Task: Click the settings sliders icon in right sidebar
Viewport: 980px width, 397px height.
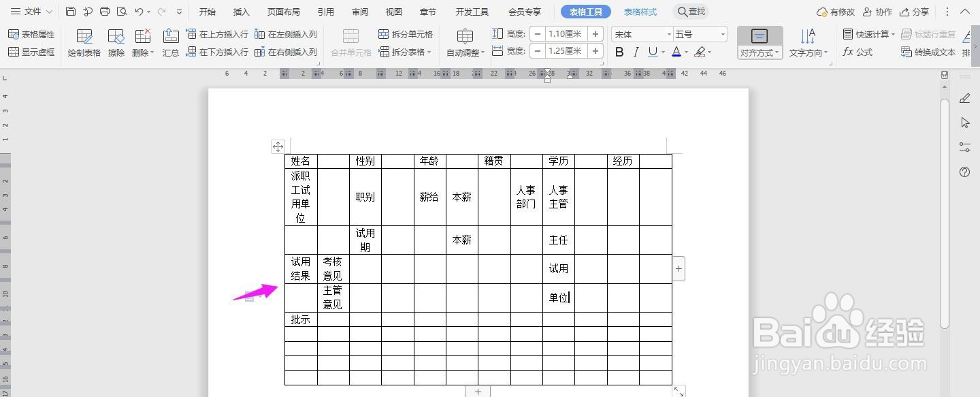Action: click(964, 146)
